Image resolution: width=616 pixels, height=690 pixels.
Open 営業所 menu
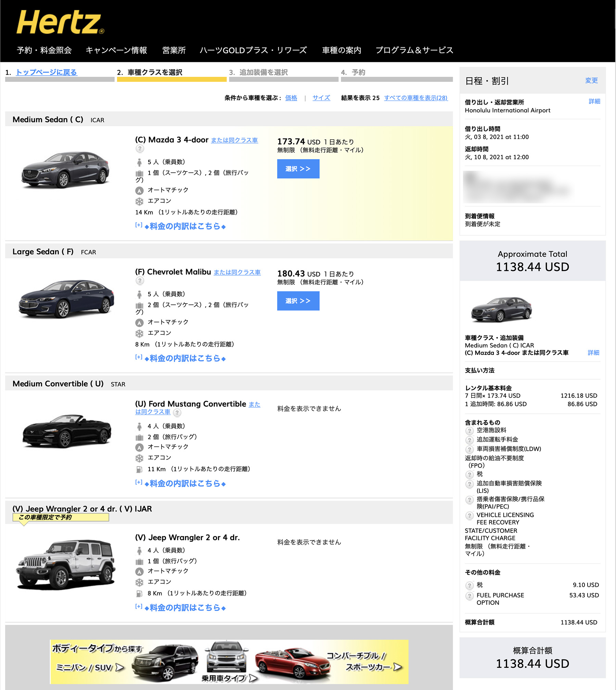coord(174,50)
